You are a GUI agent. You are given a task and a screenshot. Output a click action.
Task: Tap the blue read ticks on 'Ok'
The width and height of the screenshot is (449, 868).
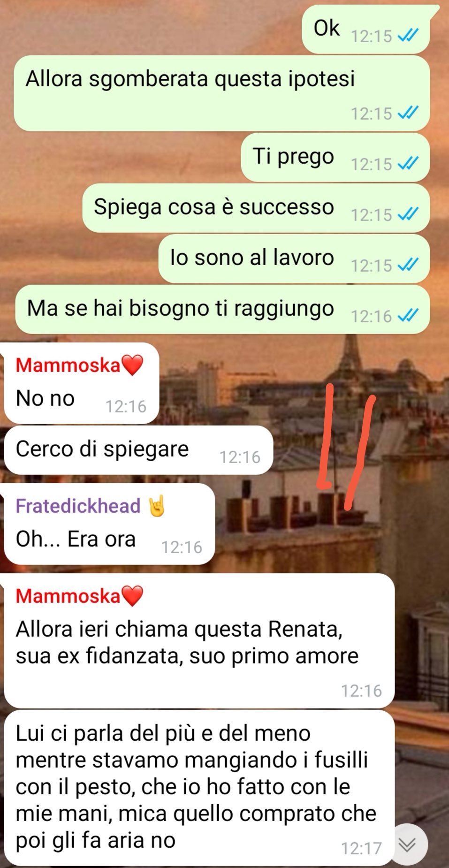point(408,36)
